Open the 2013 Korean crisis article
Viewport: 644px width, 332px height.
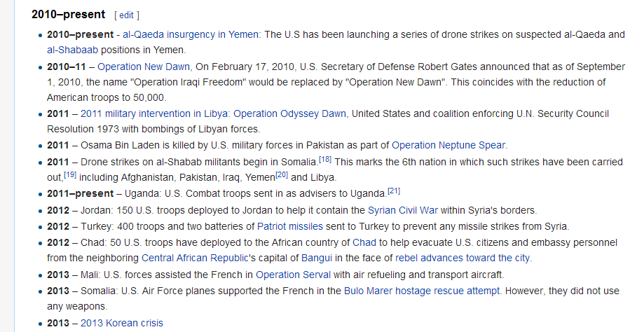pyautogui.click(x=122, y=324)
